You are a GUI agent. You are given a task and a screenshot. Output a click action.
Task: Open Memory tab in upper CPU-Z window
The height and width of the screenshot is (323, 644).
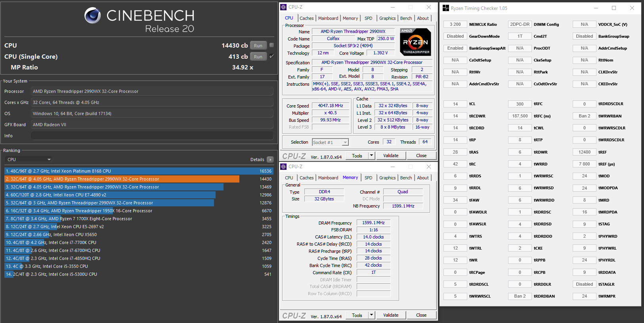pyautogui.click(x=350, y=18)
